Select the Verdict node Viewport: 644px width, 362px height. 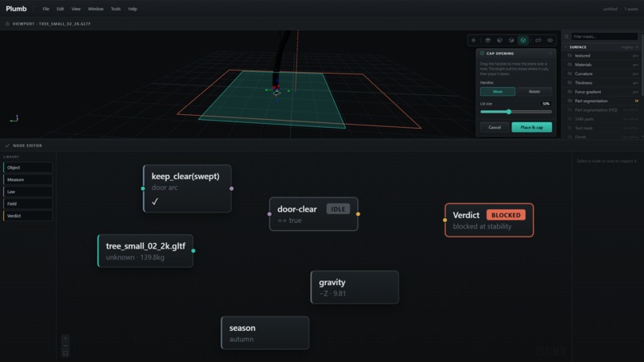(x=489, y=221)
